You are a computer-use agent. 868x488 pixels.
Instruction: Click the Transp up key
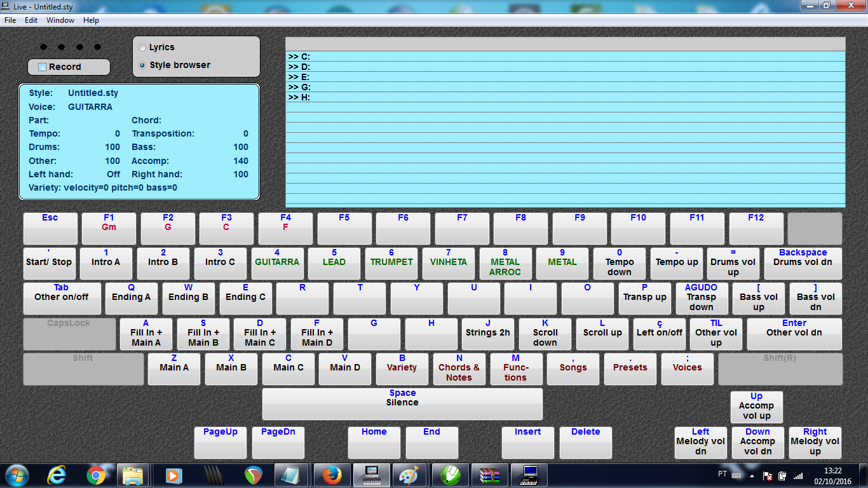645,299
